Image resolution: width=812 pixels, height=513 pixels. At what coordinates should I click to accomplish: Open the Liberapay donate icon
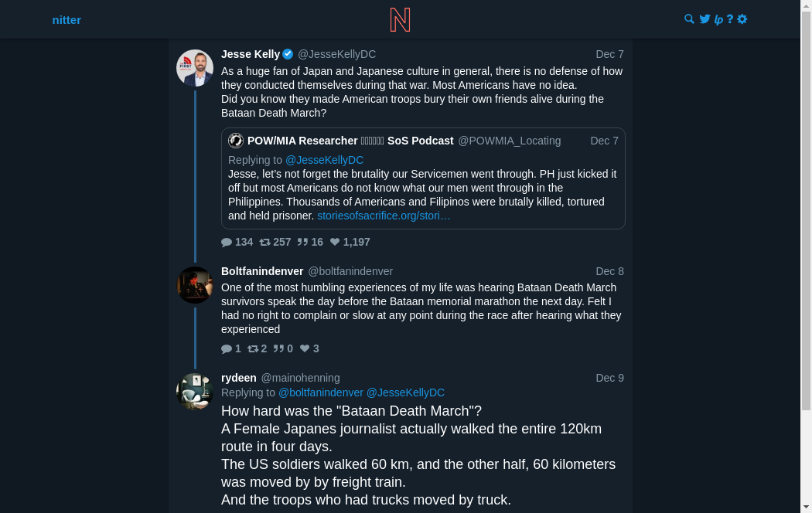click(718, 19)
